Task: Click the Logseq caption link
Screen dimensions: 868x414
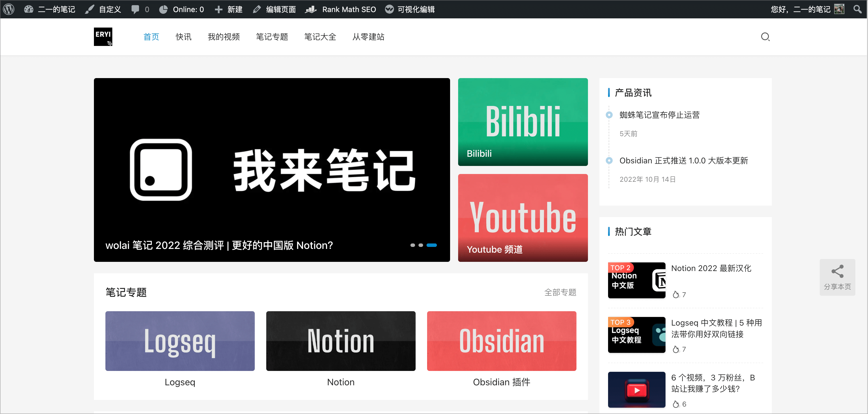Action: click(x=180, y=382)
